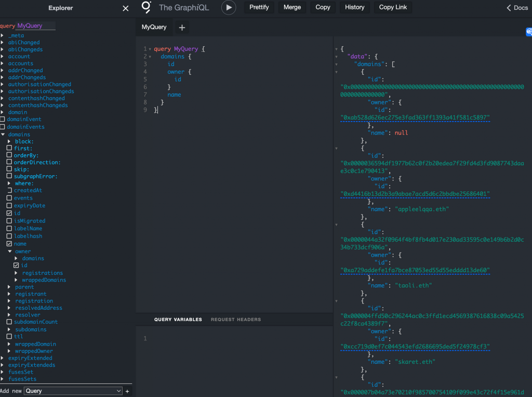Open query History
Image resolution: width=532 pixels, height=397 pixels.
click(354, 7)
